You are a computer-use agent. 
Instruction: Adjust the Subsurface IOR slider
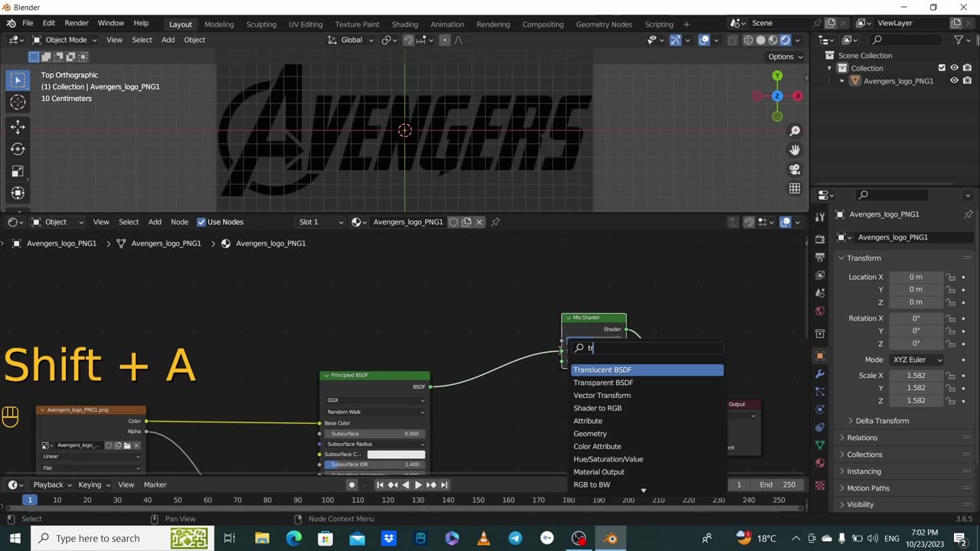click(374, 465)
